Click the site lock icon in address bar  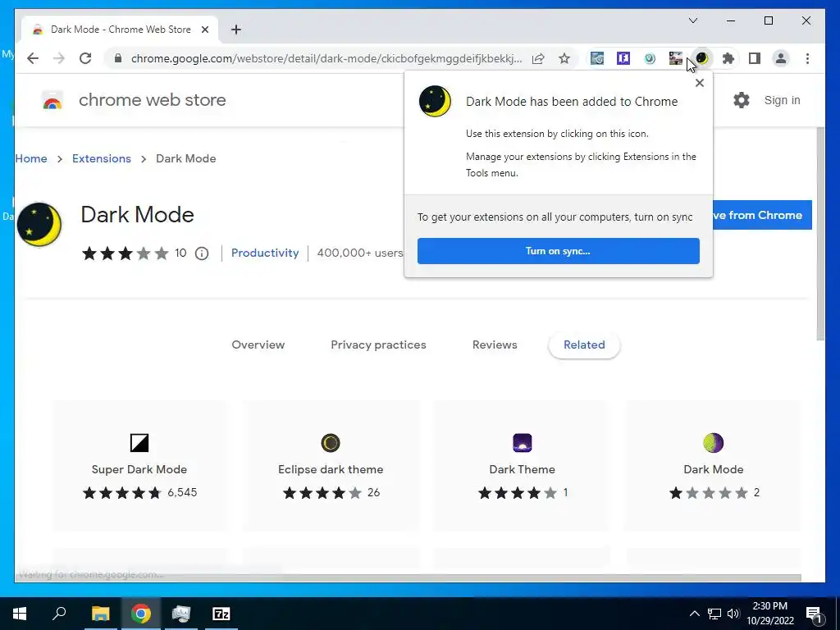(x=118, y=58)
